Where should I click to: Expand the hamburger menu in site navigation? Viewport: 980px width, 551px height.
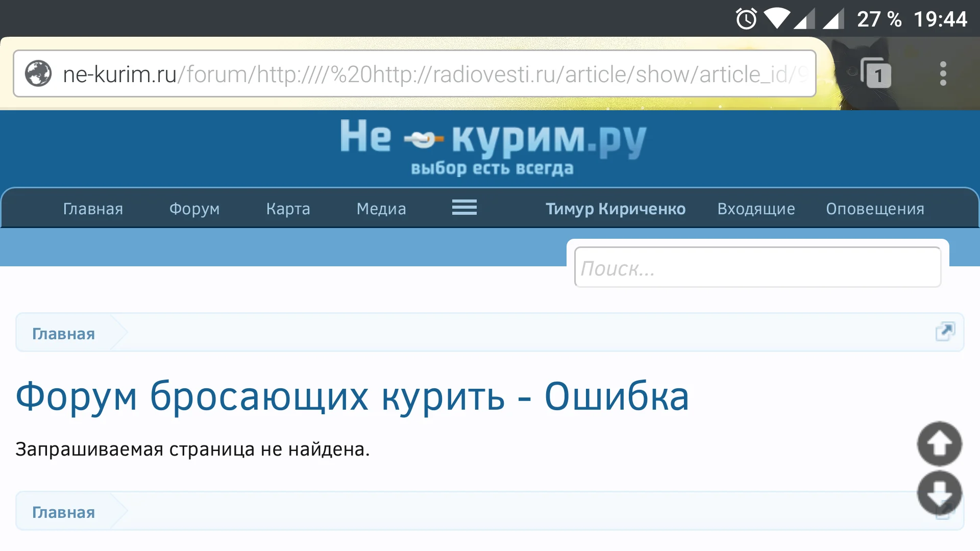coord(464,208)
